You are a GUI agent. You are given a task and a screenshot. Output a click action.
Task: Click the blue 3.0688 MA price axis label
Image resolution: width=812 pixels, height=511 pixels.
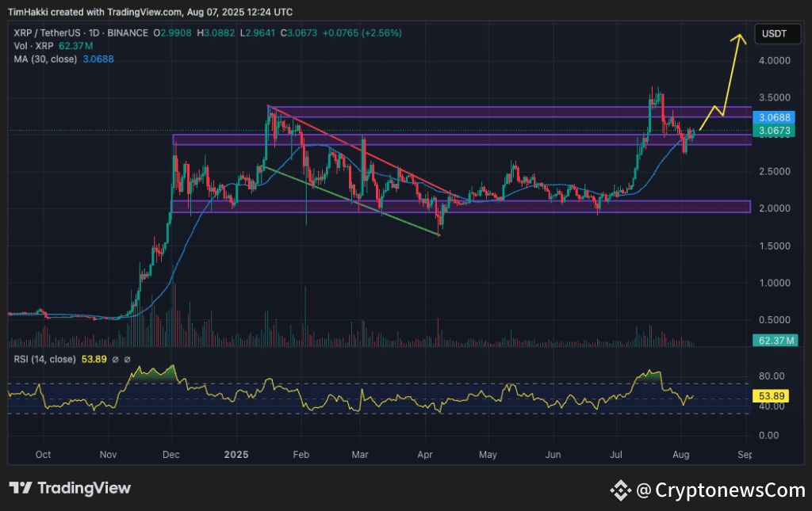click(x=774, y=117)
